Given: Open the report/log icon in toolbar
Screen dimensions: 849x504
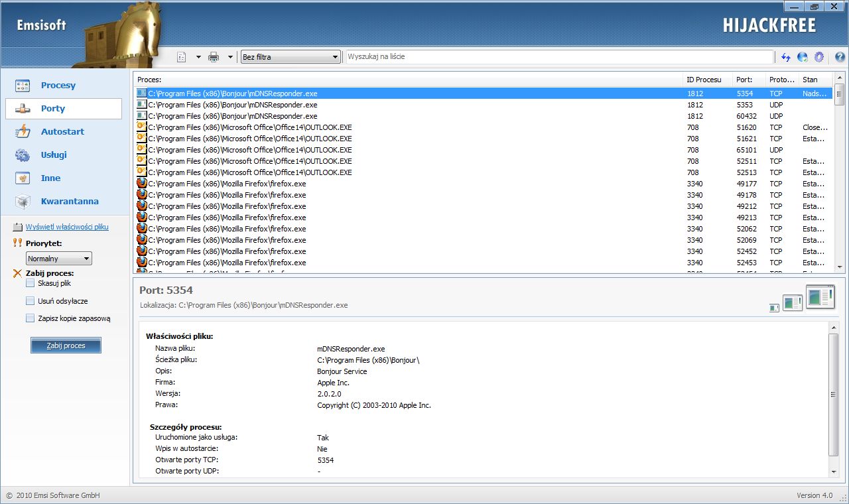Looking at the screenshot, I should (182, 57).
